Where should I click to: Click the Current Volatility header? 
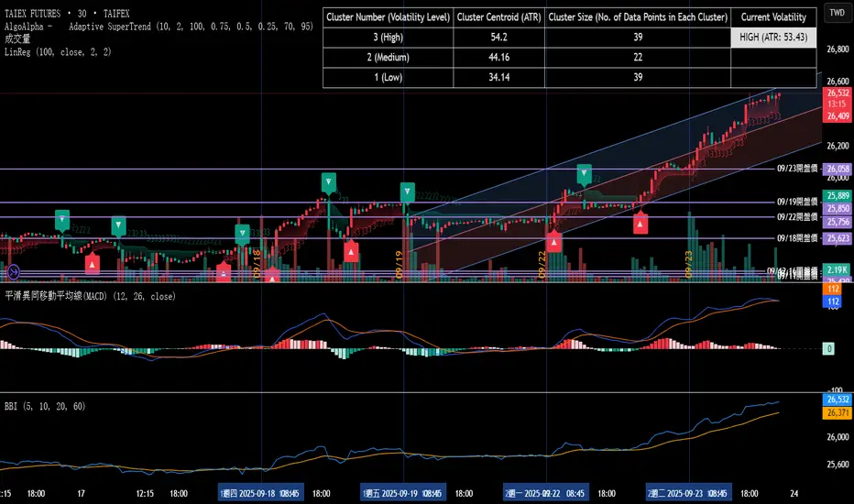(x=773, y=17)
